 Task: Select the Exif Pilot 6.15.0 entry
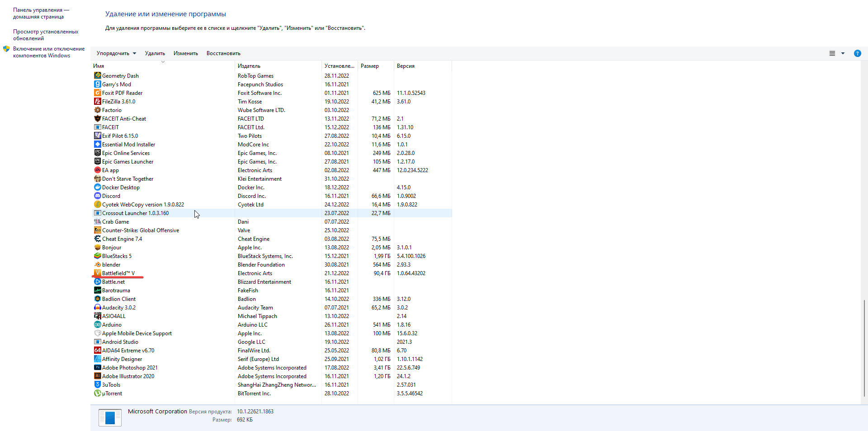(120, 136)
